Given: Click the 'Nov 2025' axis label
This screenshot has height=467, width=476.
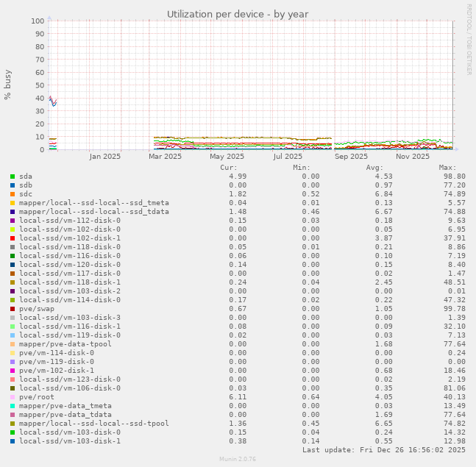Looking at the screenshot, I should [413, 157].
